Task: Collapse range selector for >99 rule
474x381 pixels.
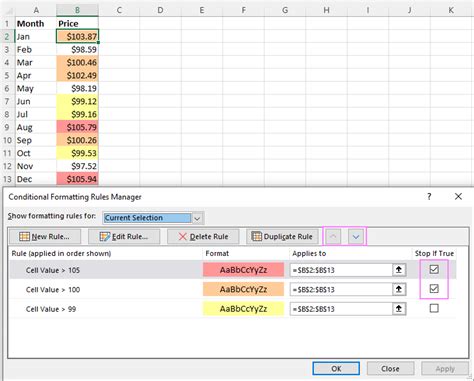Action: (399, 309)
